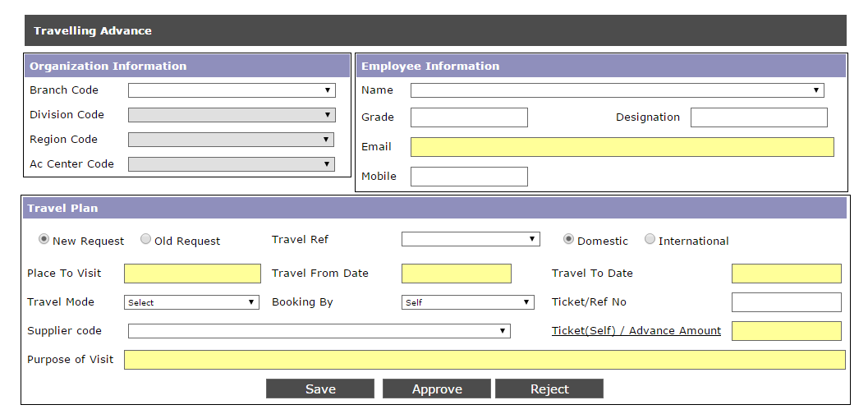This screenshot has height=414, width=868.
Task: Select the International travel radio button
Action: (650, 240)
